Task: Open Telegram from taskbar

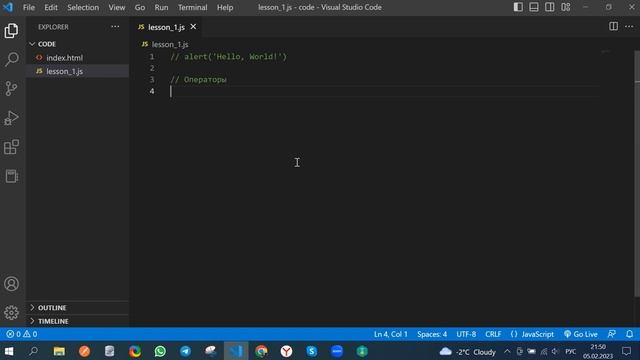Action: [x=185, y=351]
